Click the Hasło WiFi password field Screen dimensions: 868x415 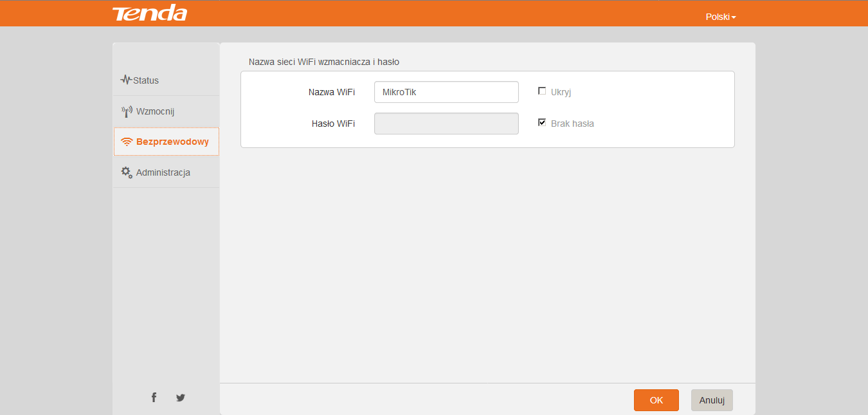click(446, 124)
